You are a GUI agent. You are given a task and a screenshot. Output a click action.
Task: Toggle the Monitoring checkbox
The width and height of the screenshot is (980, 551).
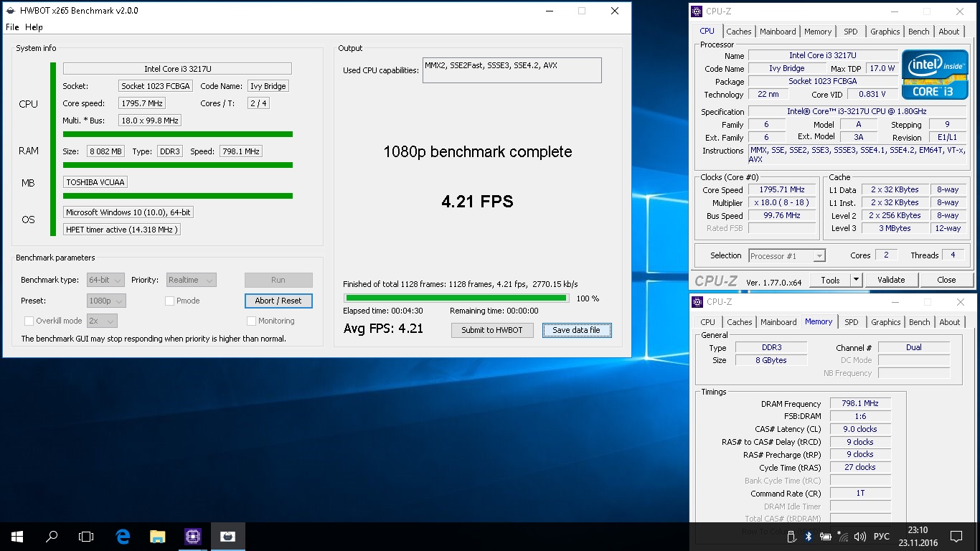click(x=251, y=321)
